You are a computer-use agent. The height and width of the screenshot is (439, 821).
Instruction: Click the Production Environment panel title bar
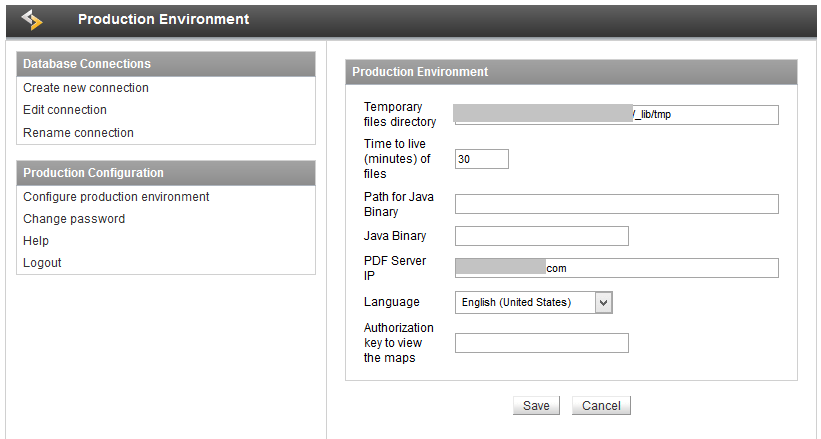pos(571,72)
